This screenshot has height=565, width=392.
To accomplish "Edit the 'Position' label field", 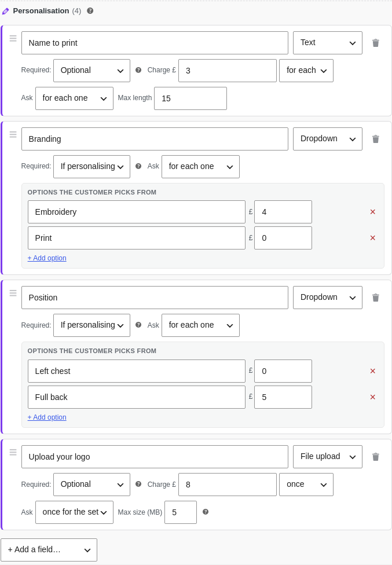I will pyautogui.click(x=155, y=298).
